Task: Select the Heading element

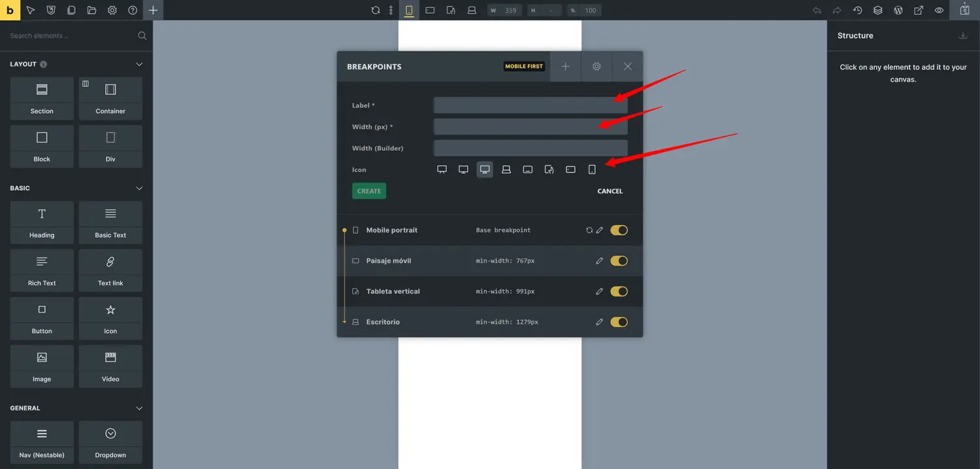Action: (42, 223)
